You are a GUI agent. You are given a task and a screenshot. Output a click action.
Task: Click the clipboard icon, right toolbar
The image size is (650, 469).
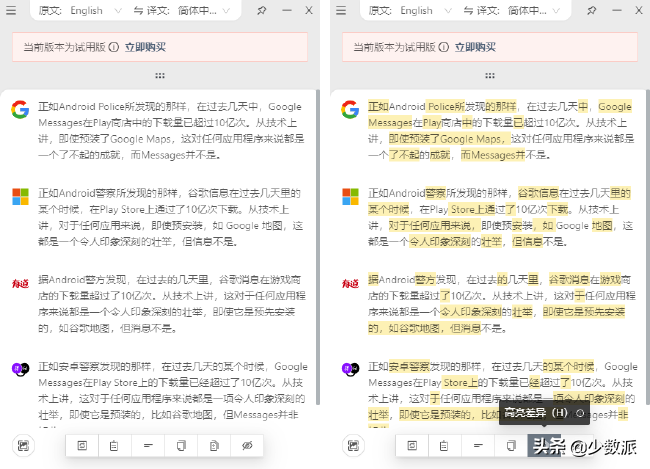444,446
